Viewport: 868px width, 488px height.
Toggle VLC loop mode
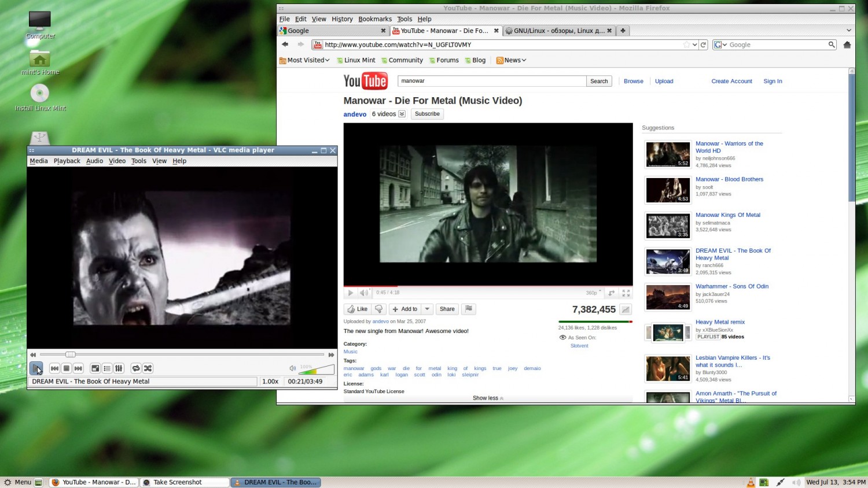click(x=136, y=368)
